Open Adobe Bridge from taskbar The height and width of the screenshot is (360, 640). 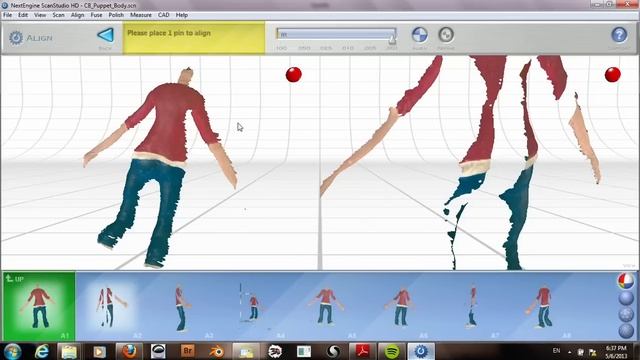coord(187,351)
